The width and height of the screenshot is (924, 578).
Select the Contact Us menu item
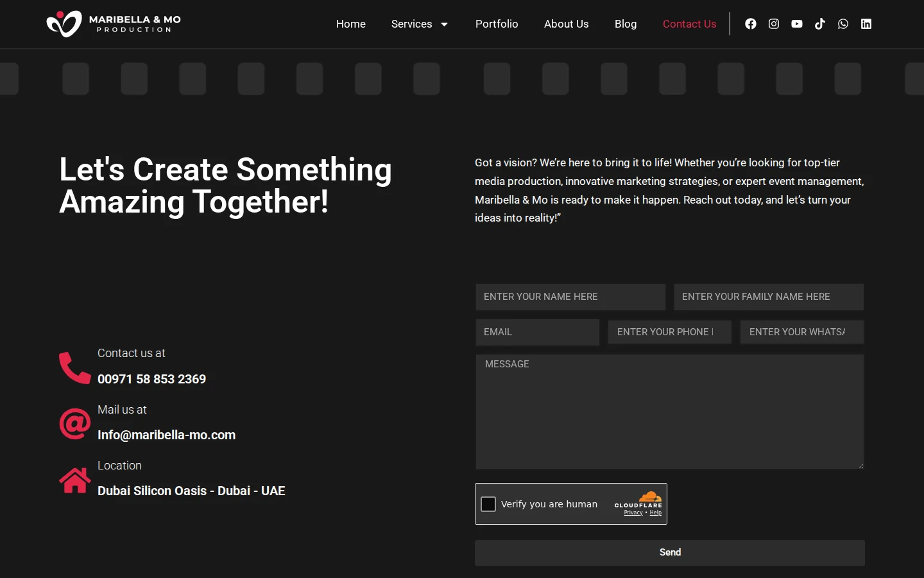coord(689,24)
